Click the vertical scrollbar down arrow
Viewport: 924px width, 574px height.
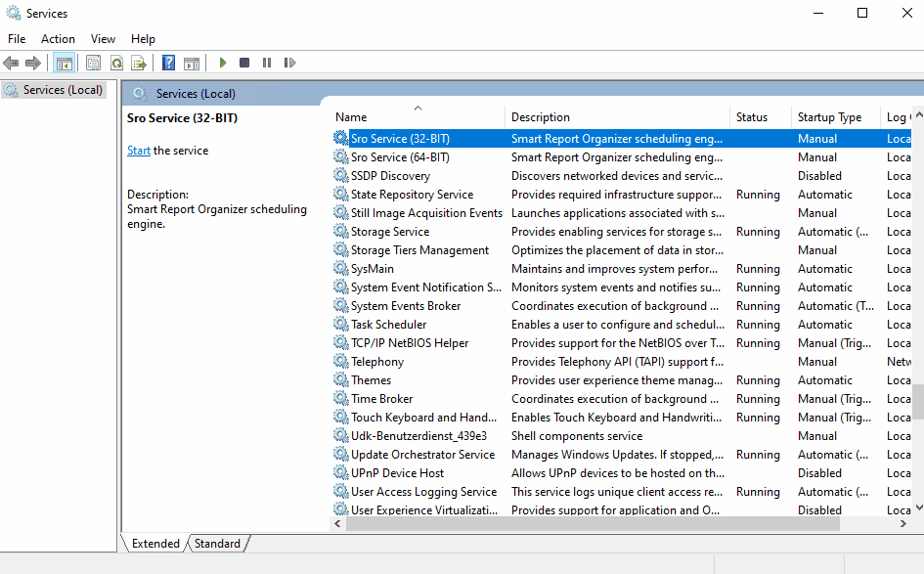[919, 508]
